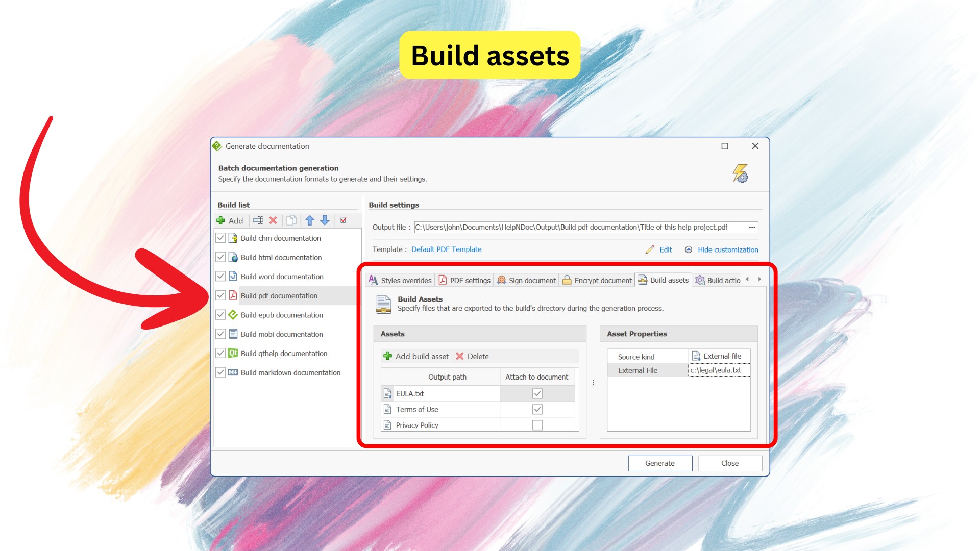Click Terms of Use row file icon

(x=387, y=409)
